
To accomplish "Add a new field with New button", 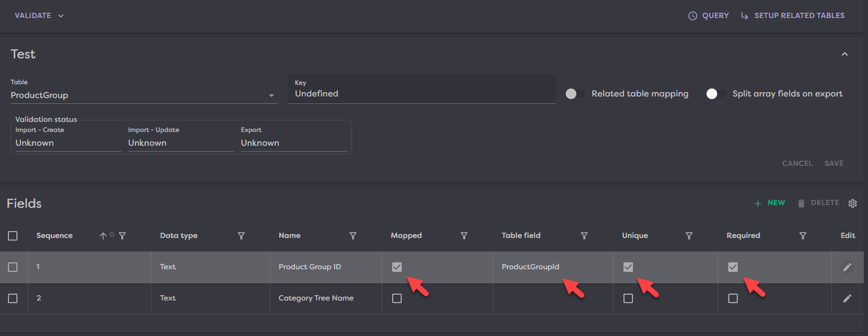I will (770, 203).
